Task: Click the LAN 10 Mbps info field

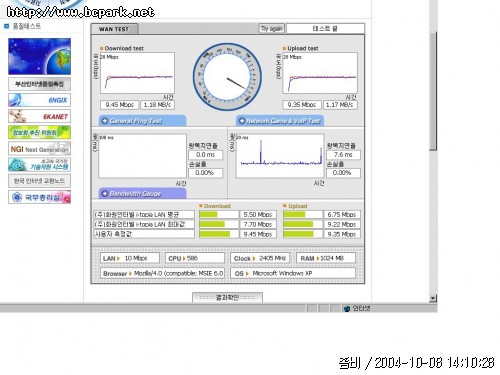Action: [130, 258]
